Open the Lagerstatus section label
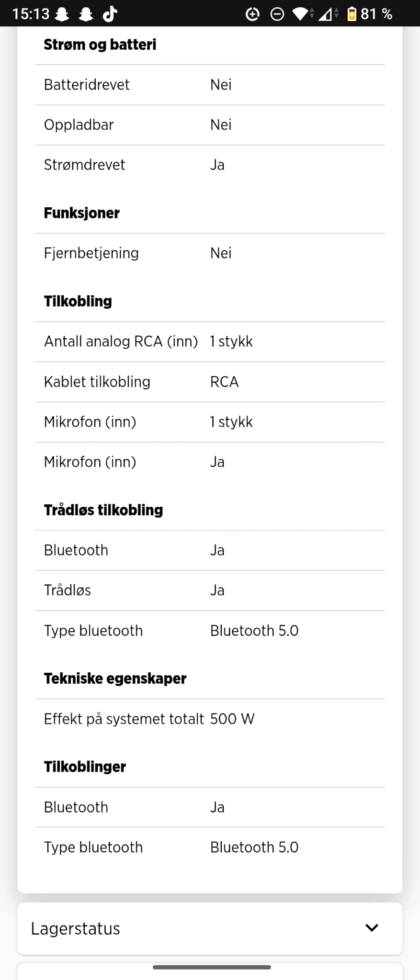 [x=75, y=928]
